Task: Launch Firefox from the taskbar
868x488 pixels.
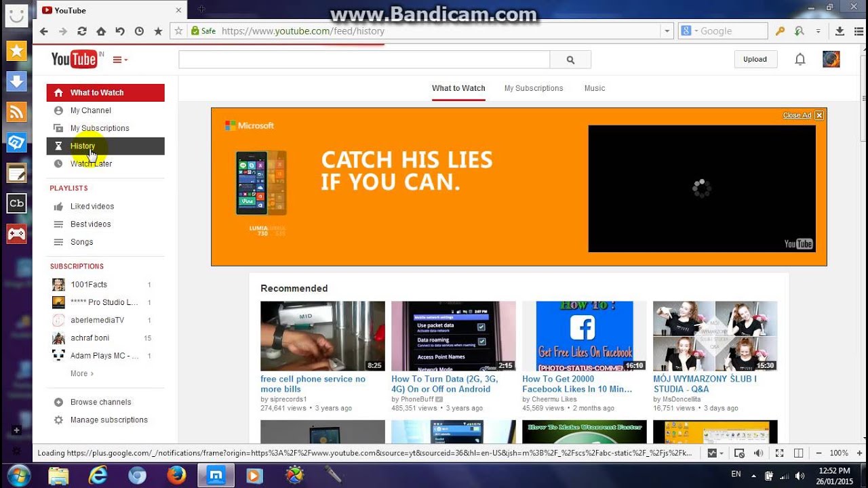Action: point(176,475)
